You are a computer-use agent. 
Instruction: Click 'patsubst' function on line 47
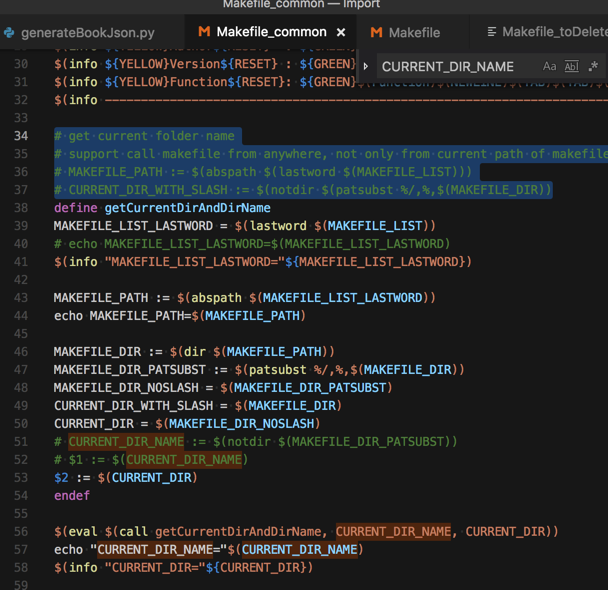click(x=278, y=370)
